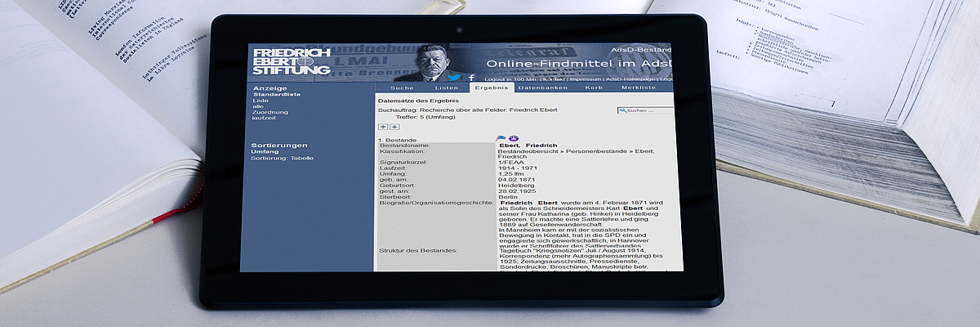This screenshot has width=980, height=327.
Task: Go to the Merkliste tab
Action: tap(638, 87)
